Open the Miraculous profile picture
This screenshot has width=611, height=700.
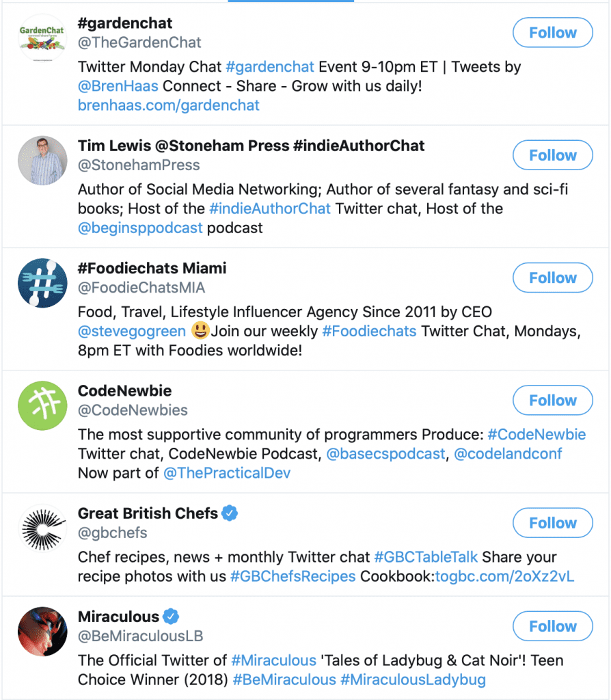pos(42,631)
